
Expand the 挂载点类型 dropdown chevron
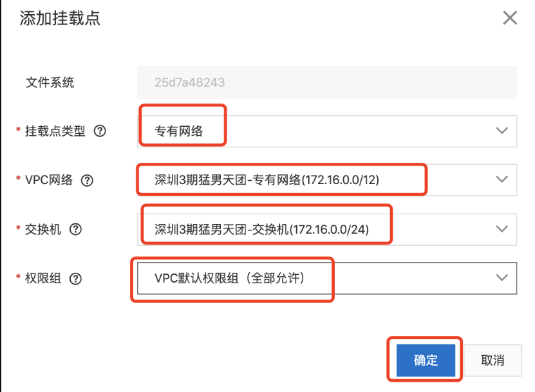pyautogui.click(x=502, y=131)
